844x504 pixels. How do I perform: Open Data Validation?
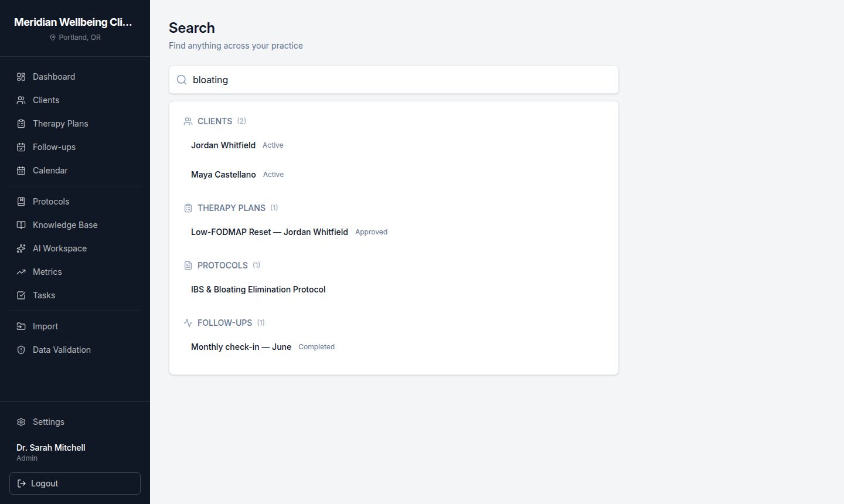[x=75, y=350]
